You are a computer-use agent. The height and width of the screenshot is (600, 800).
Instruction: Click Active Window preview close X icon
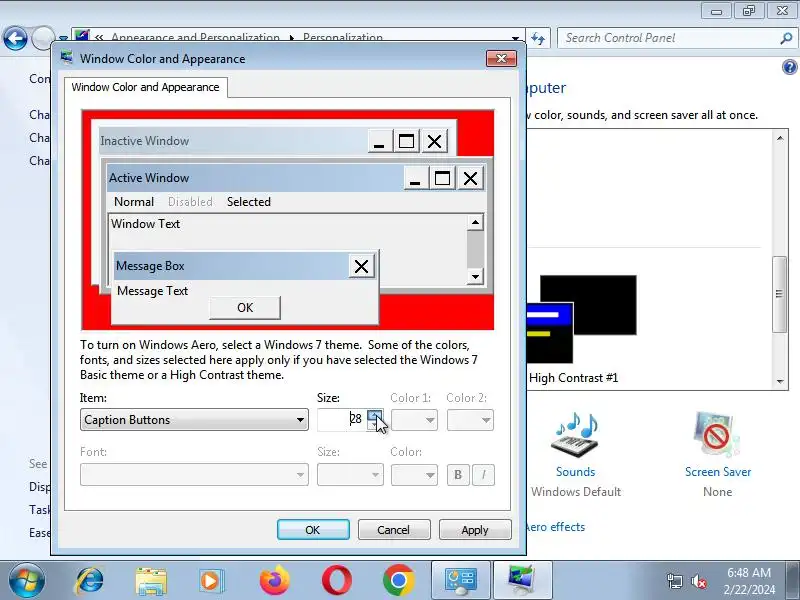pyautogui.click(x=470, y=178)
